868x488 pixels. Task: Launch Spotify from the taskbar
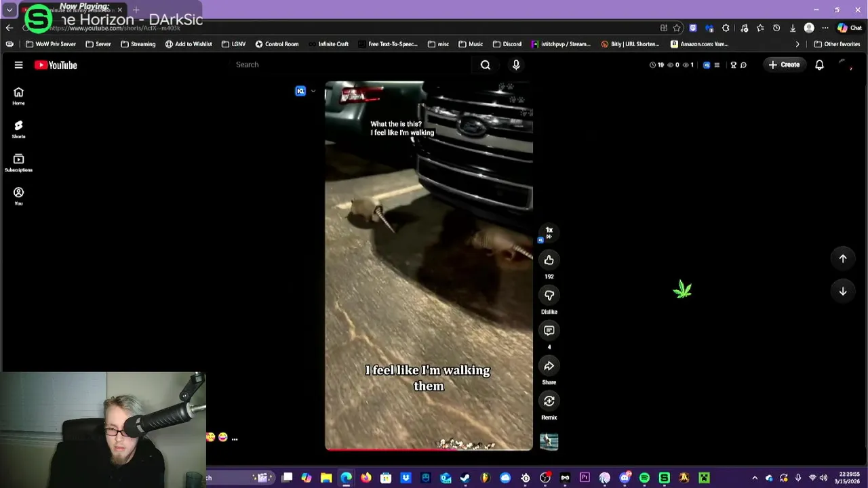coord(644,478)
